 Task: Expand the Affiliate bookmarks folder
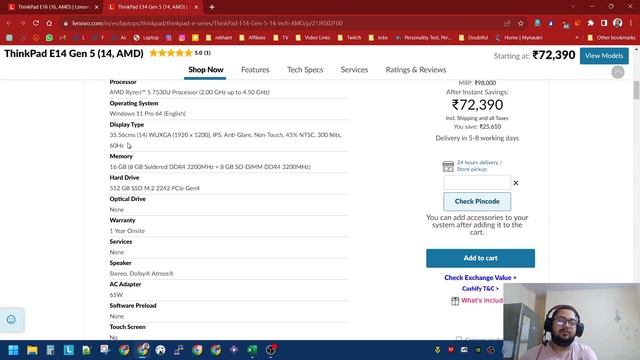coord(253,38)
